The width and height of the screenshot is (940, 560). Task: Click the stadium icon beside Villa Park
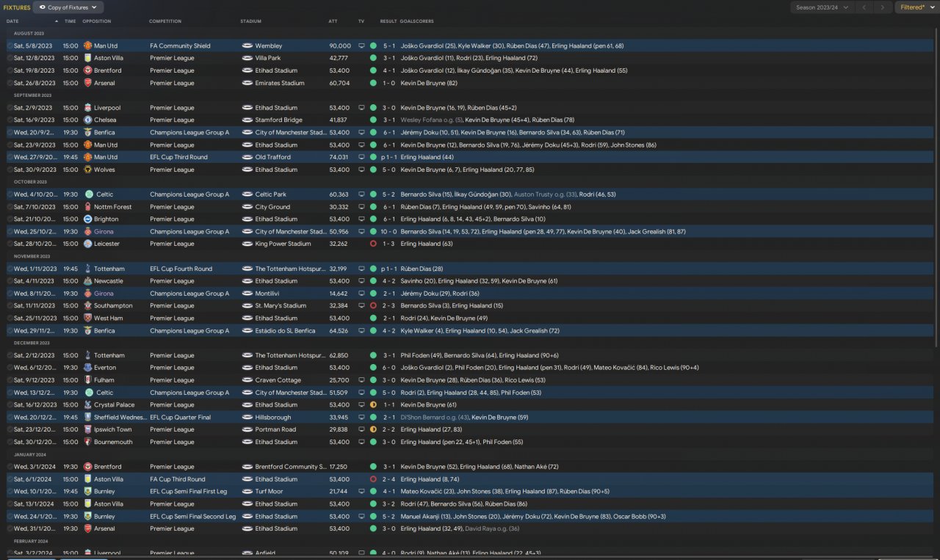247,58
